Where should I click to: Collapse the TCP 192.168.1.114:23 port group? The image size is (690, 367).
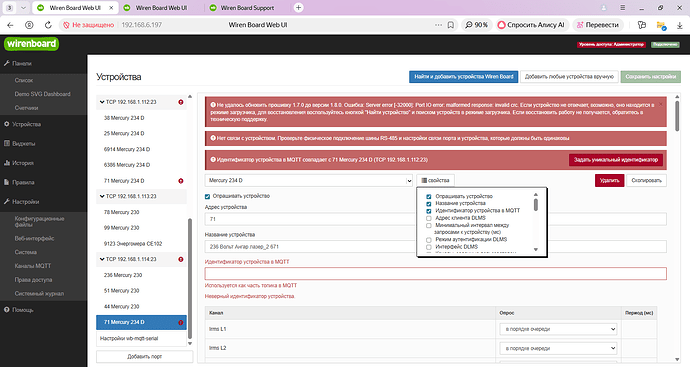(x=102, y=259)
